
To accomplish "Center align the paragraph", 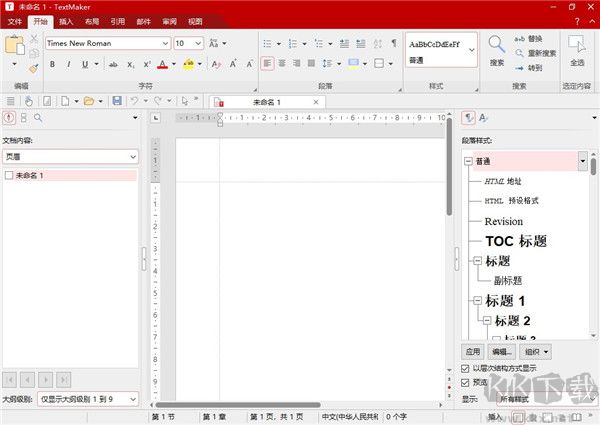I will [282, 63].
